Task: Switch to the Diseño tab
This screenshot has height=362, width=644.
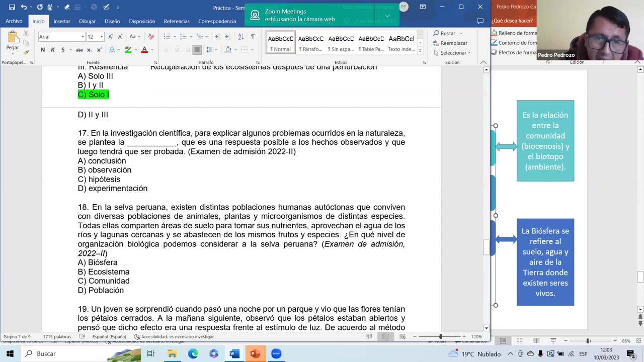Action: point(112,21)
